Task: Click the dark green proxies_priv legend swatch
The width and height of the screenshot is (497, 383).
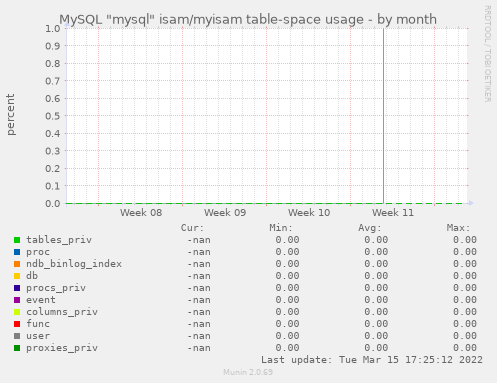Action: 17,348
